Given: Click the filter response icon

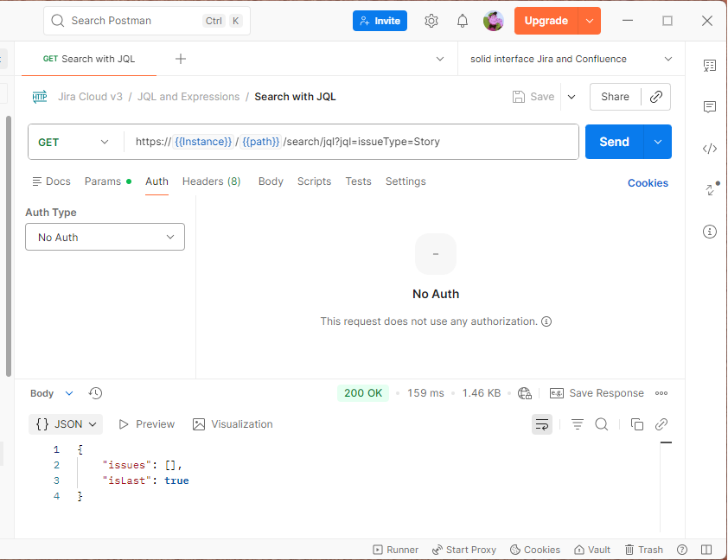Looking at the screenshot, I should (x=577, y=424).
